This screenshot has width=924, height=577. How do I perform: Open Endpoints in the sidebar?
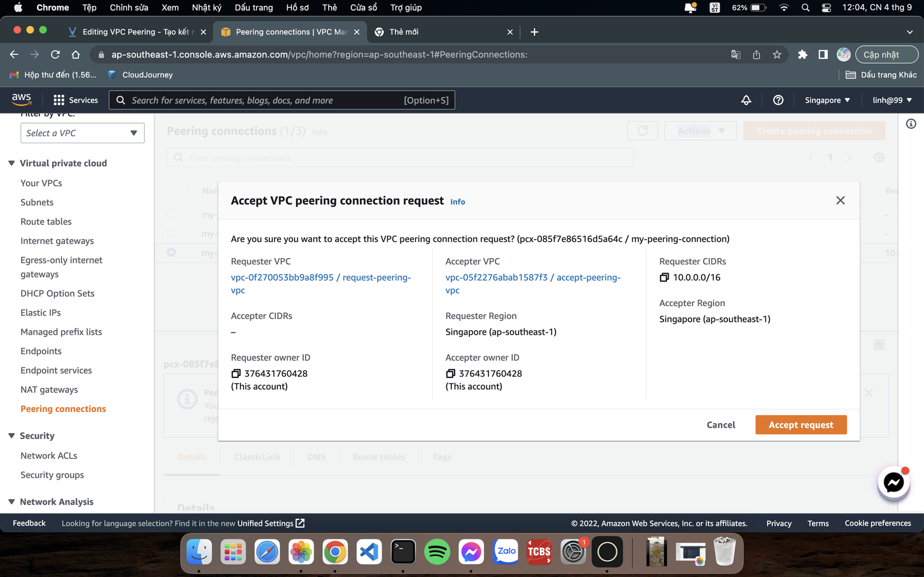(x=41, y=351)
